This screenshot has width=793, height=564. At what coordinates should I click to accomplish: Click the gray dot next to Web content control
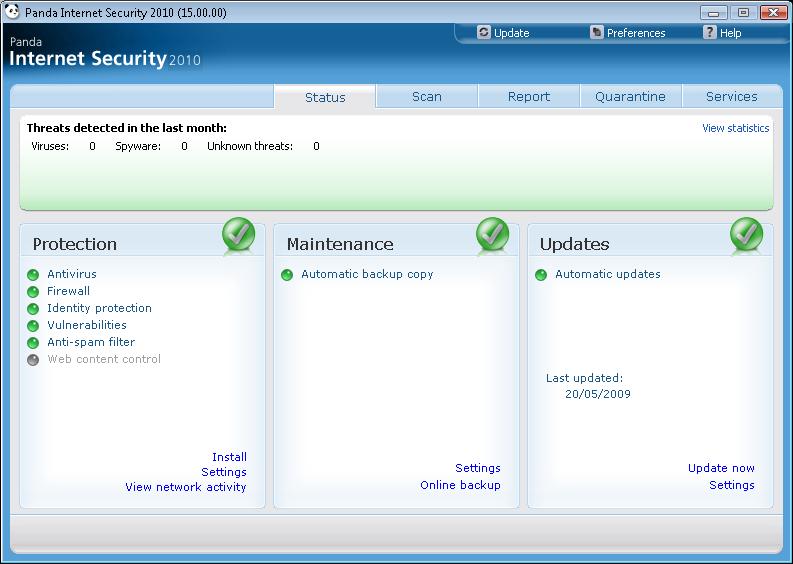pos(33,360)
